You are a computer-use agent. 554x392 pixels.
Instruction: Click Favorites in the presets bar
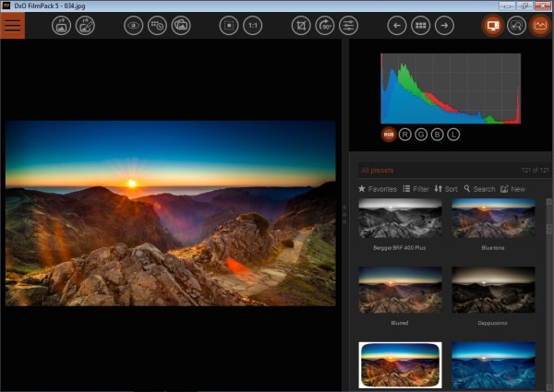(378, 188)
